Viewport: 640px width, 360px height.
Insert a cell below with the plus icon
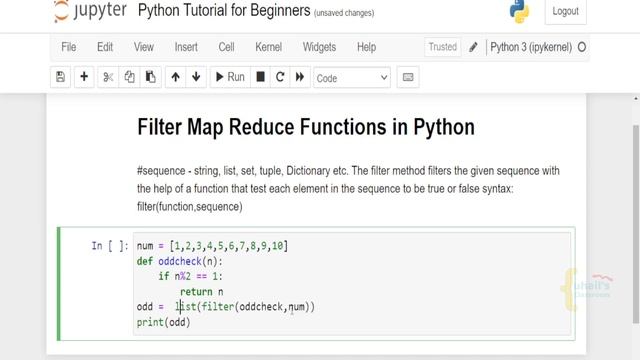coord(84,77)
